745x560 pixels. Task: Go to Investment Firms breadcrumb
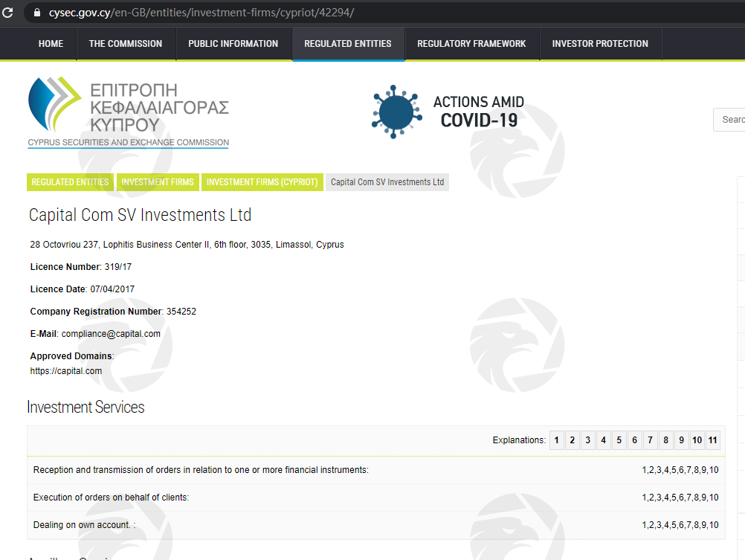158,182
